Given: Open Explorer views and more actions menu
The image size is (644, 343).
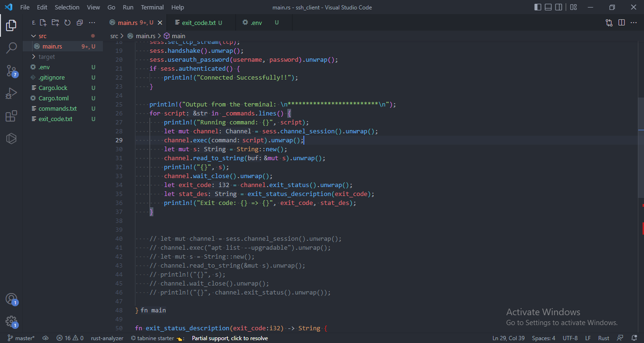Looking at the screenshot, I should pos(92,23).
